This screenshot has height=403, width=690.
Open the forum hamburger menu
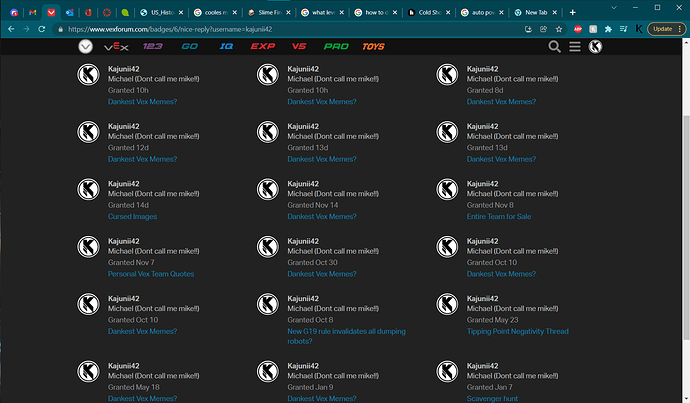[x=575, y=46]
